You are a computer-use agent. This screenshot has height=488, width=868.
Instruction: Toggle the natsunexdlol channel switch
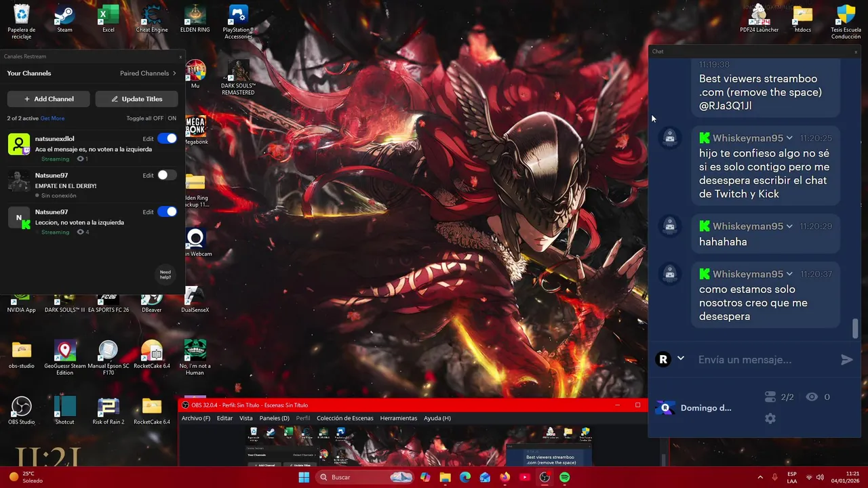pyautogui.click(x=167, y=138)
